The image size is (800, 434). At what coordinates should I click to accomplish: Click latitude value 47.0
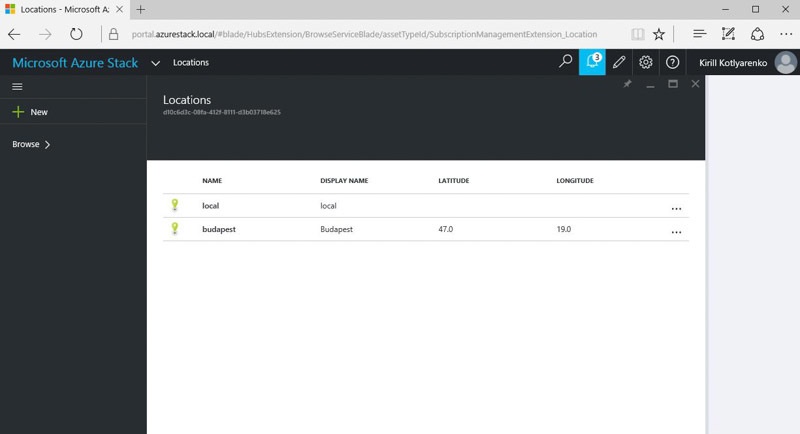(x=445, y=229)
